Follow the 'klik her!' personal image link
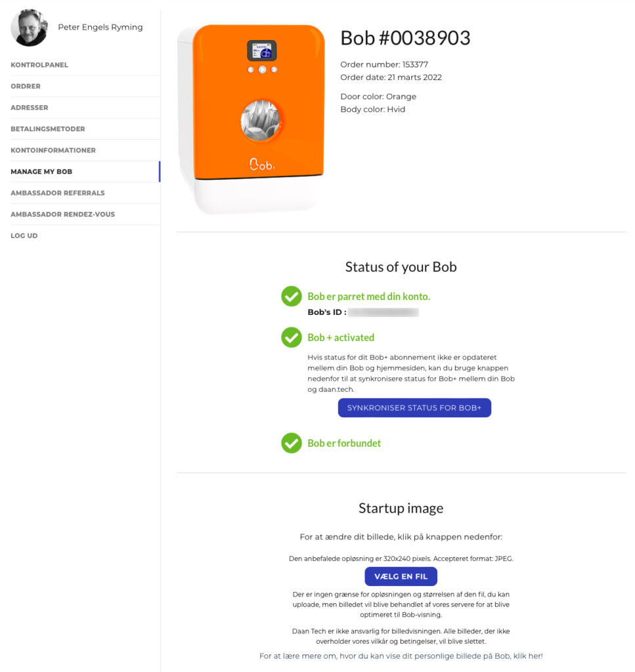 click(528, 656)
